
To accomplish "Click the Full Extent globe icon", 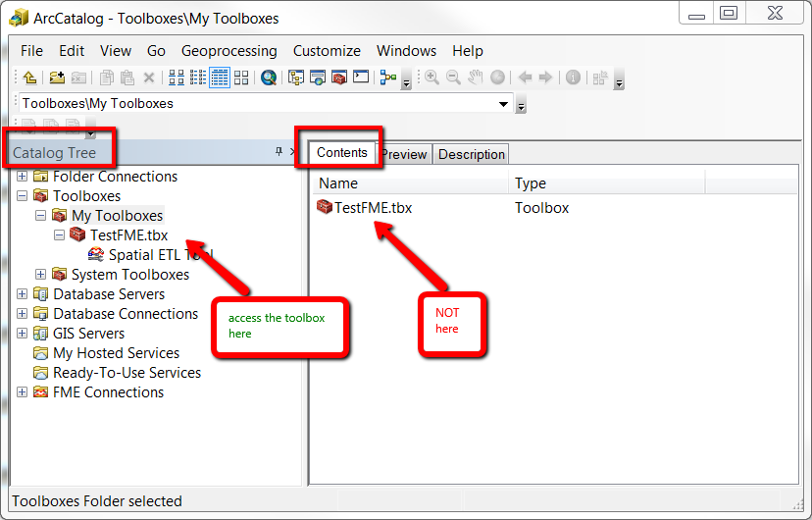I will 497,78.
